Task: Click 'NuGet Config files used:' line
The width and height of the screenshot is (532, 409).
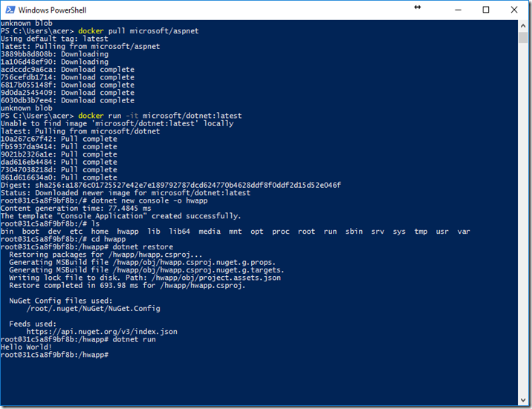Action: (61, 301)
